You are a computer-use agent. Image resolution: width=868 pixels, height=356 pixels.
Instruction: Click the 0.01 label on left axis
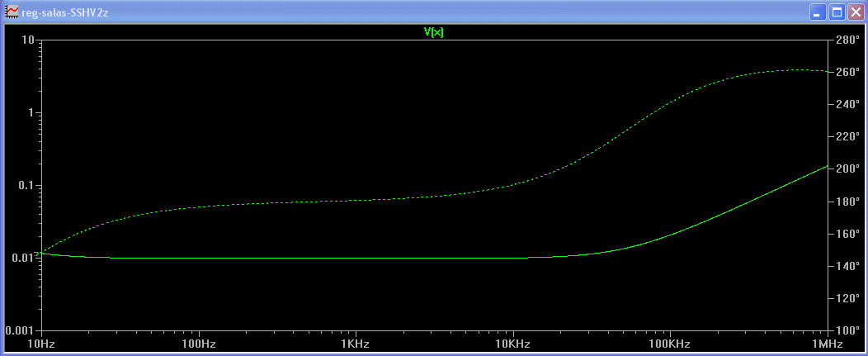24,258
